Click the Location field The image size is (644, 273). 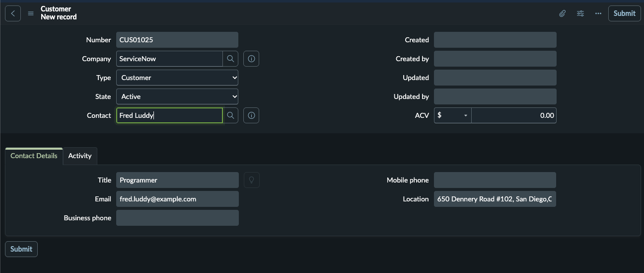click(x=495, y=199)
